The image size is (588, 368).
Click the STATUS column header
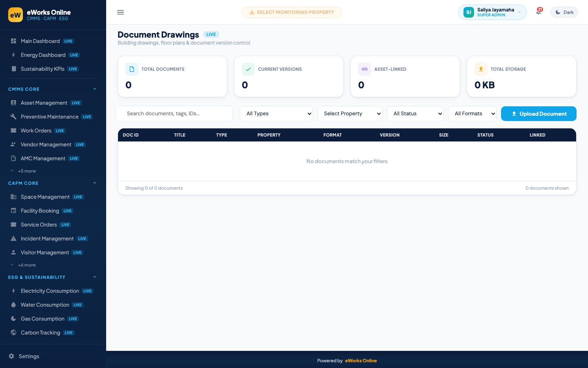(486, 135)
